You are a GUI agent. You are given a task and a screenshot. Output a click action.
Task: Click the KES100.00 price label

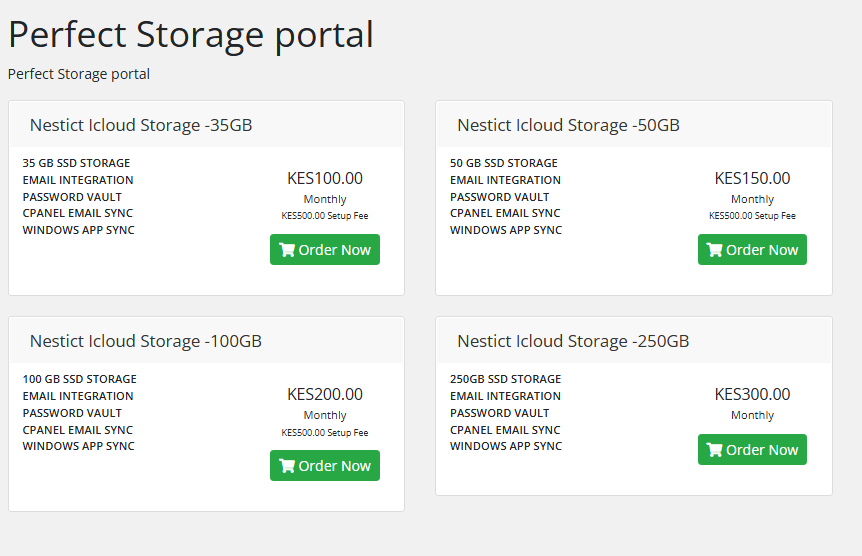pyautogui.click(x=325, y=178)
